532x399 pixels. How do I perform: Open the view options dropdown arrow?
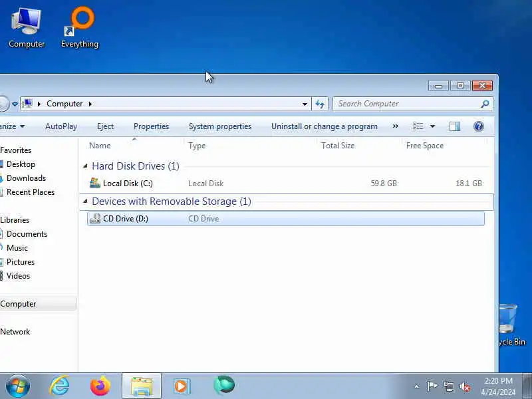432,126
